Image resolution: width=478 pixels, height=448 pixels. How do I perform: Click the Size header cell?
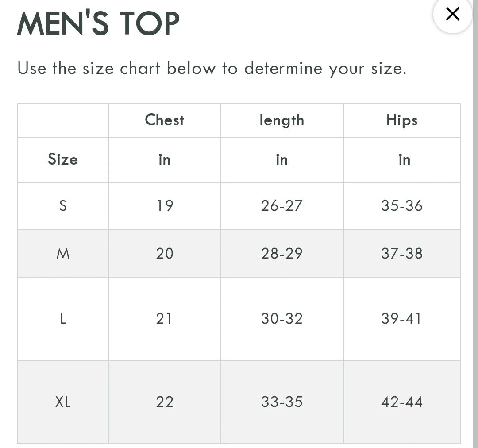(63, 159)
